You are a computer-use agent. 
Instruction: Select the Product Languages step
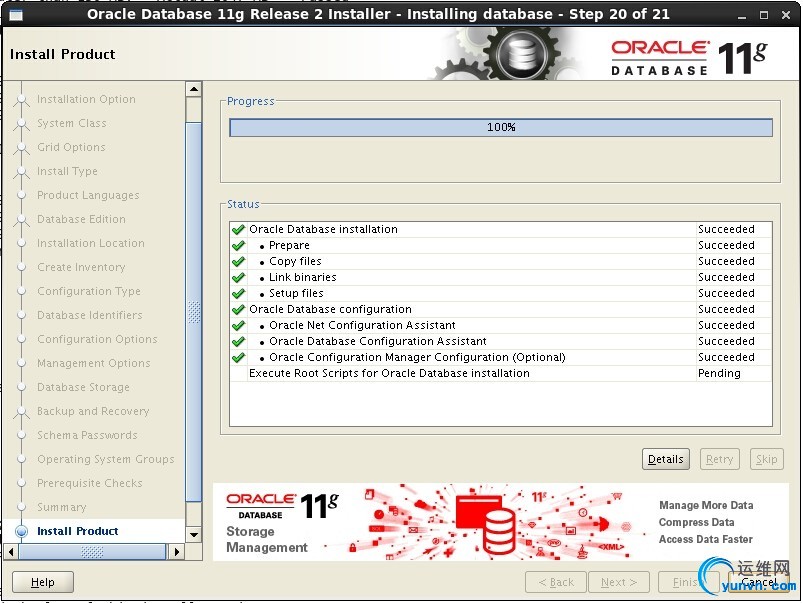[x=88, y=195]
